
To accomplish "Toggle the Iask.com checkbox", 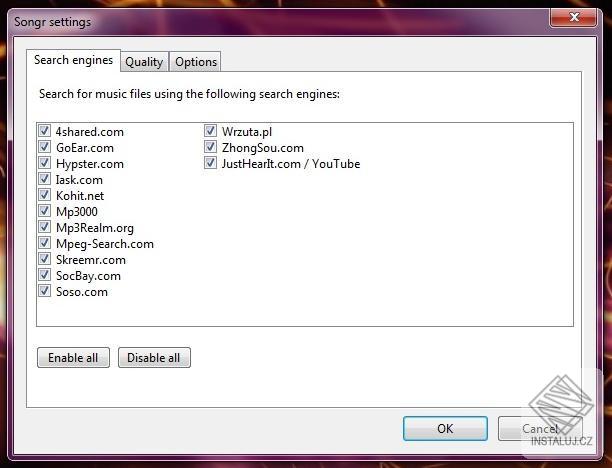I will coord(44,179).
